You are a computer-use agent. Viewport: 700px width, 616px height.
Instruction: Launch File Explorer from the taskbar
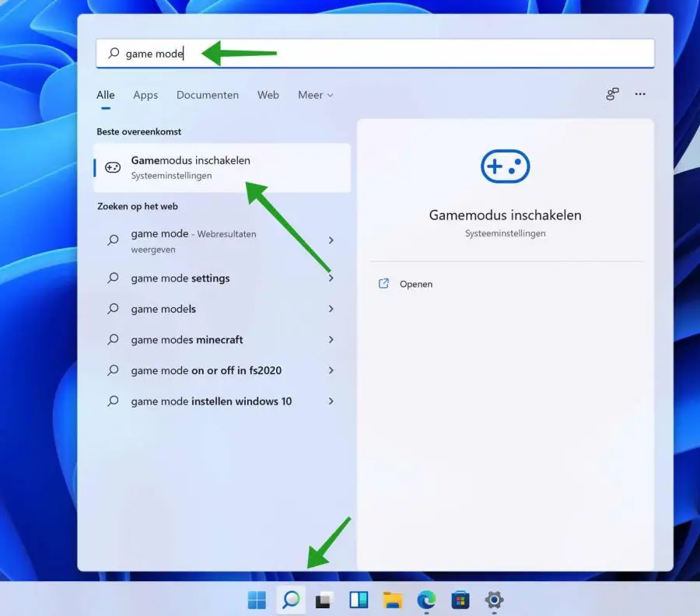pos(393,600)
